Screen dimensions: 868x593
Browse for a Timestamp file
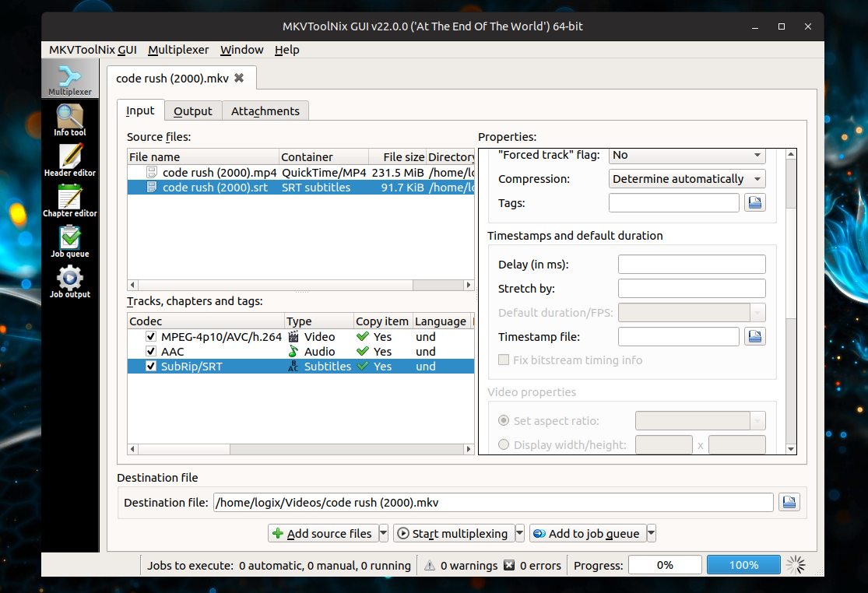(754, 336)
